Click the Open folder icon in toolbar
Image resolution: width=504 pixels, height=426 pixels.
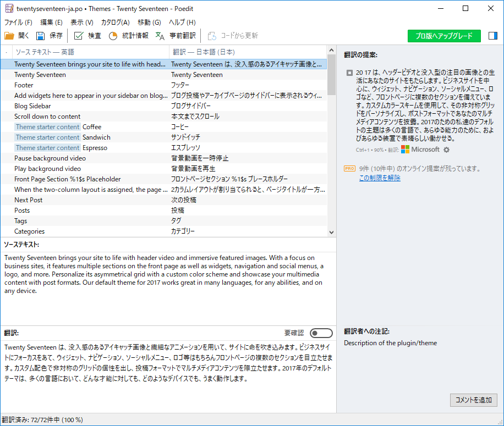[9, 36]
